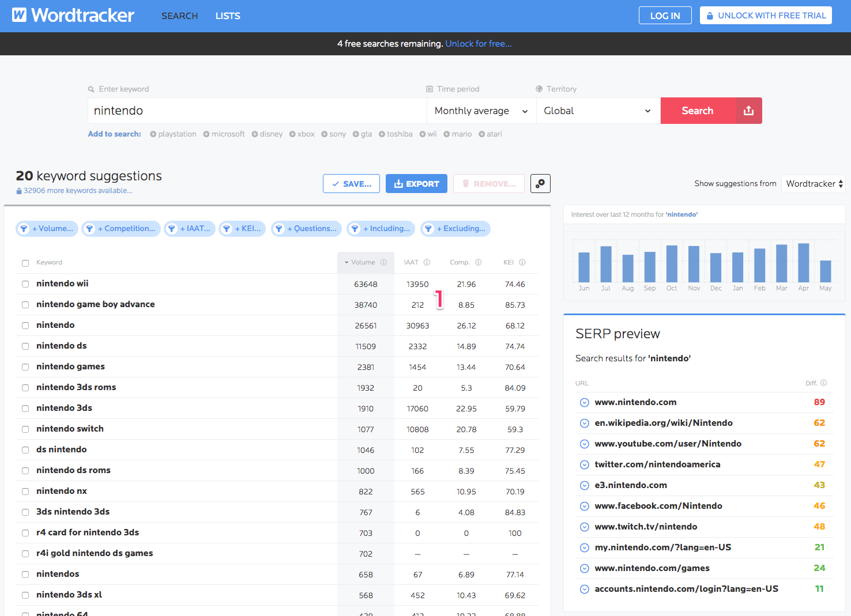Open the Territory 'Global' dropdown
851x616 pixels.
click(x=597, y=111)
